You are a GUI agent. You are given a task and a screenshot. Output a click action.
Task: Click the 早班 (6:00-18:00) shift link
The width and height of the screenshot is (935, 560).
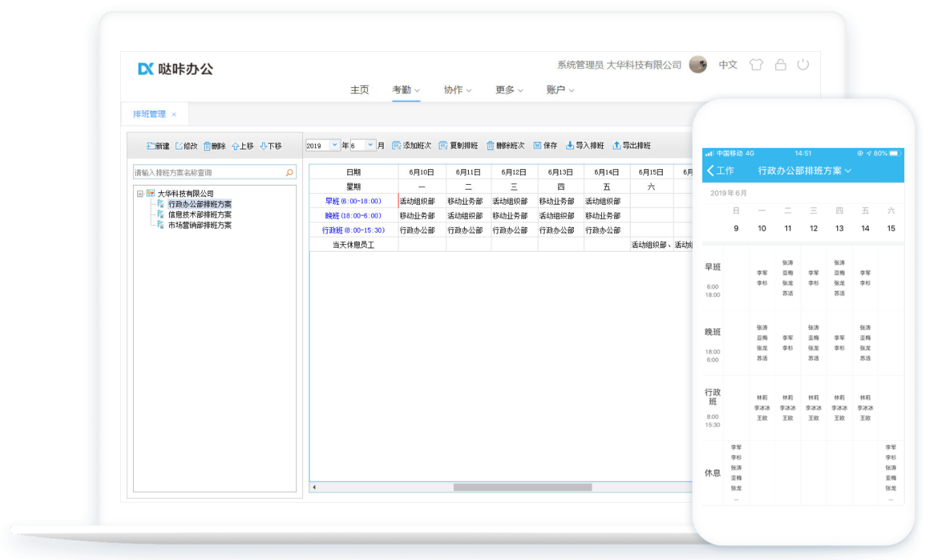click(x=353, y=201)
